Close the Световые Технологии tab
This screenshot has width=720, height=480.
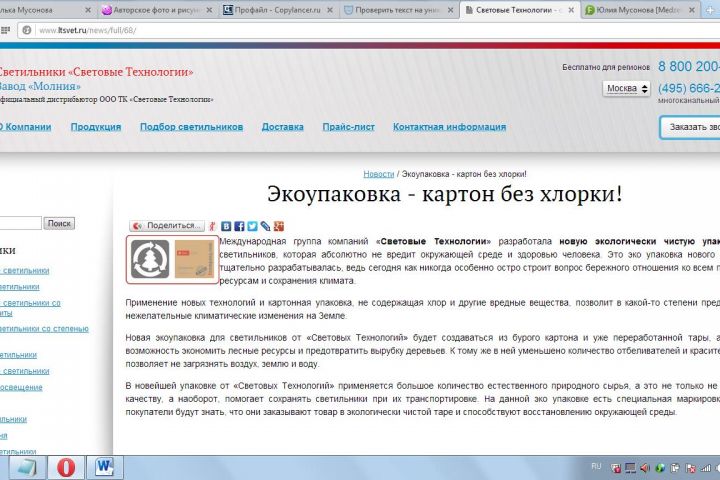pos(571,10)
